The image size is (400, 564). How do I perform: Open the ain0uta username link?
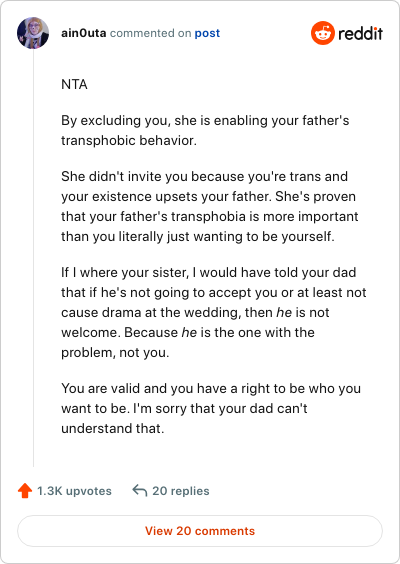coord(83,33)
